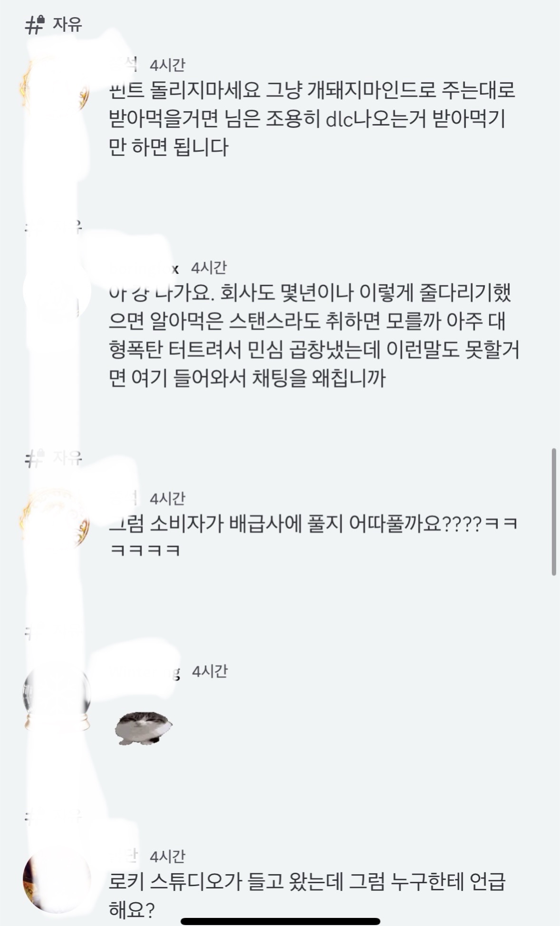Screen dimensions: 560x926
Task: Click the vertical scrollbar thumb on the right
Action: [554, 511]
